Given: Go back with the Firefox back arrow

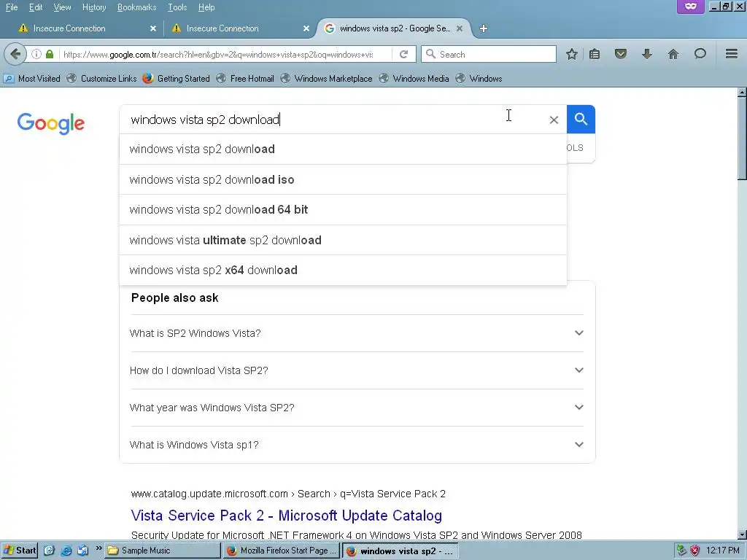Looking at the screenshot, I should (x=15, y=54).
